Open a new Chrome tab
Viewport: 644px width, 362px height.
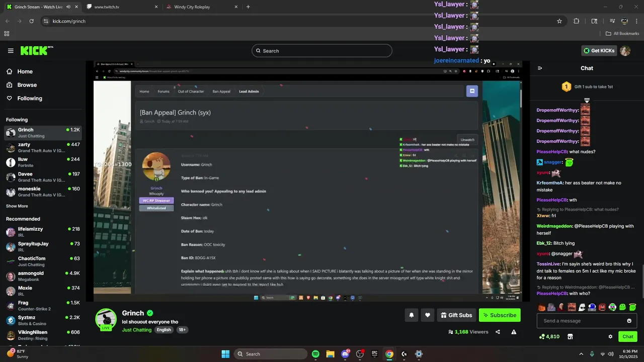click(x=248, y=7)
